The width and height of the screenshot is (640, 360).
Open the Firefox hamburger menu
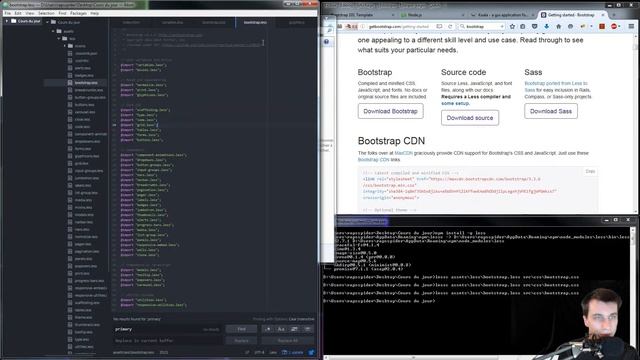coord(631,27)
